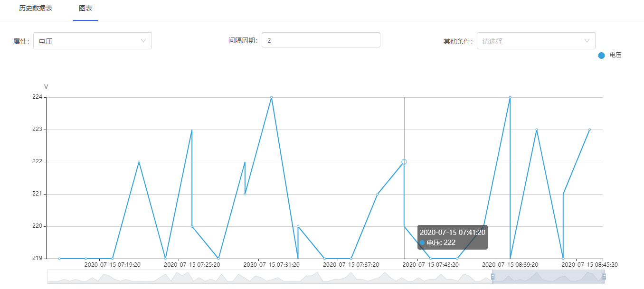Click the 属性 field label
The height and width of the screenshot is (289, 644).
pos(21,41)
